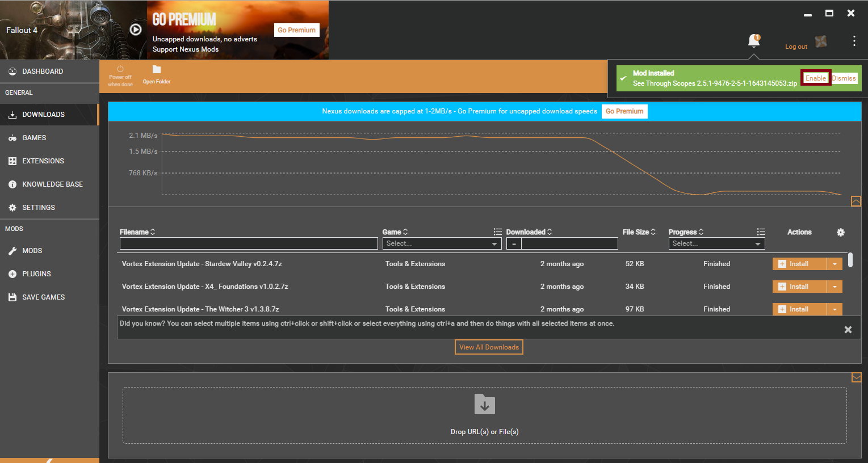Focus the Filename filter text field
Image resolution: width=868 pixels, height=463 pixels.
pyautogui.click(x=249, y=243)
